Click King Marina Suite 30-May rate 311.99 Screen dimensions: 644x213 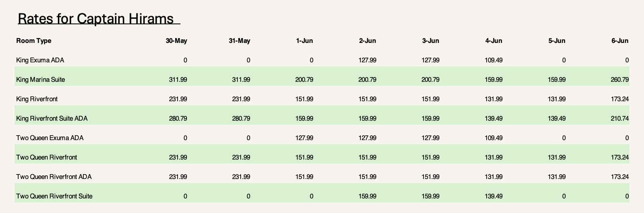(x=178, y=79)
